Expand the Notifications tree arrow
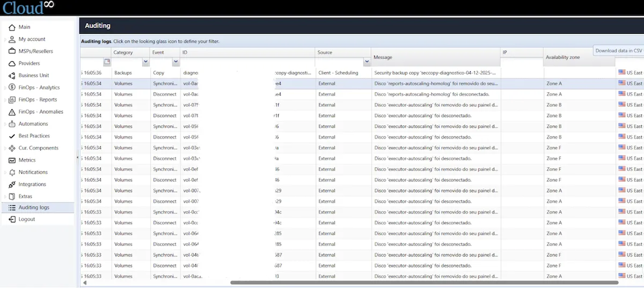Screen dimensions: 644x288 pos(5,172)
